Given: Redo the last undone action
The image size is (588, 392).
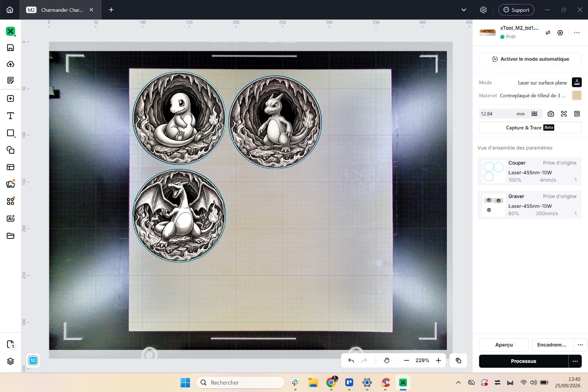Looking at the screenshot, I should [364, 360].
